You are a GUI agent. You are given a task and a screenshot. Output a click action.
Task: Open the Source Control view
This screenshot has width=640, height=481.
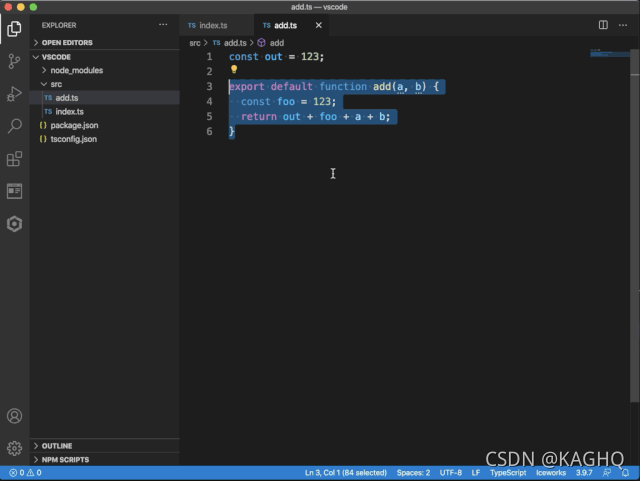pos(14,61)
